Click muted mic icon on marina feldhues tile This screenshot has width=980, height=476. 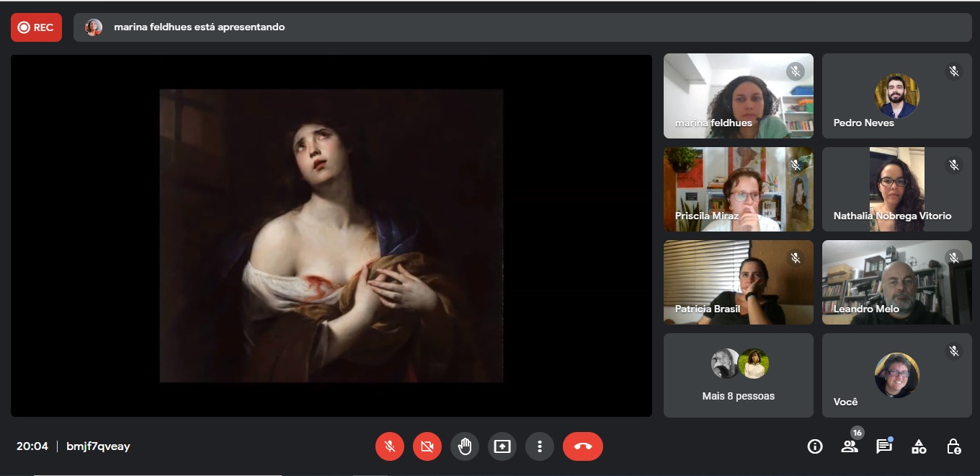point(796,71)
